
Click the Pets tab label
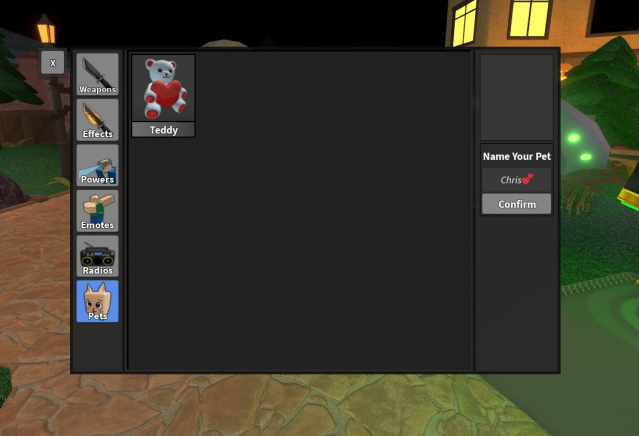[97, 316]
